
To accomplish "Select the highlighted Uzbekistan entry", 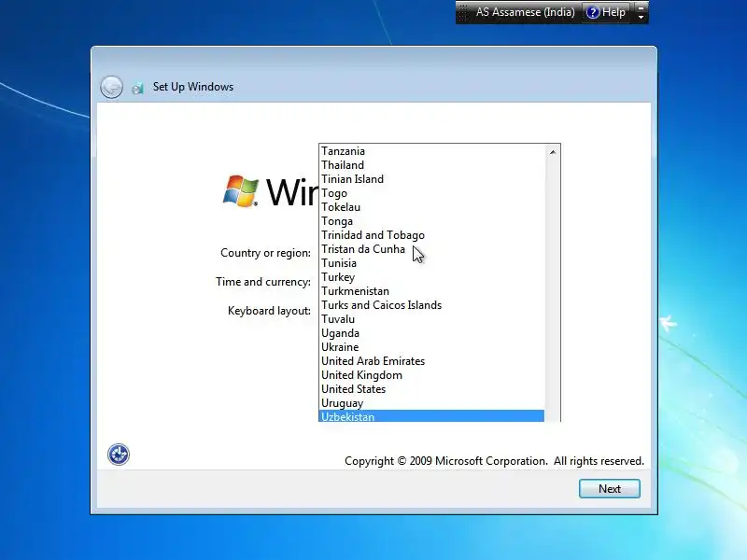I will [x=431, y=416].
